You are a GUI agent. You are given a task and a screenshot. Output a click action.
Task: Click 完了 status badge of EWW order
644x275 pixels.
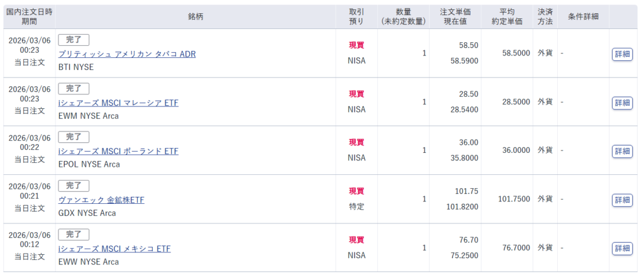click(74, 234)
